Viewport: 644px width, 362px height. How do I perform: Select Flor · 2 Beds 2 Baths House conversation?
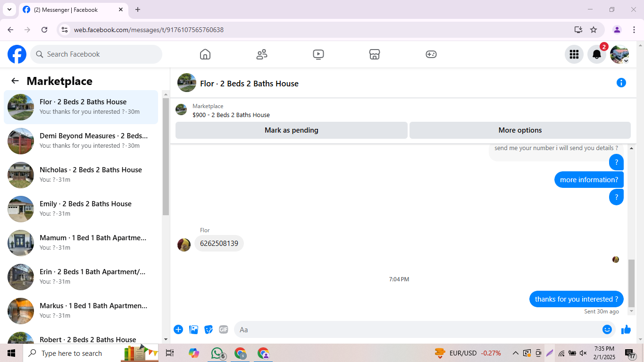81,107
